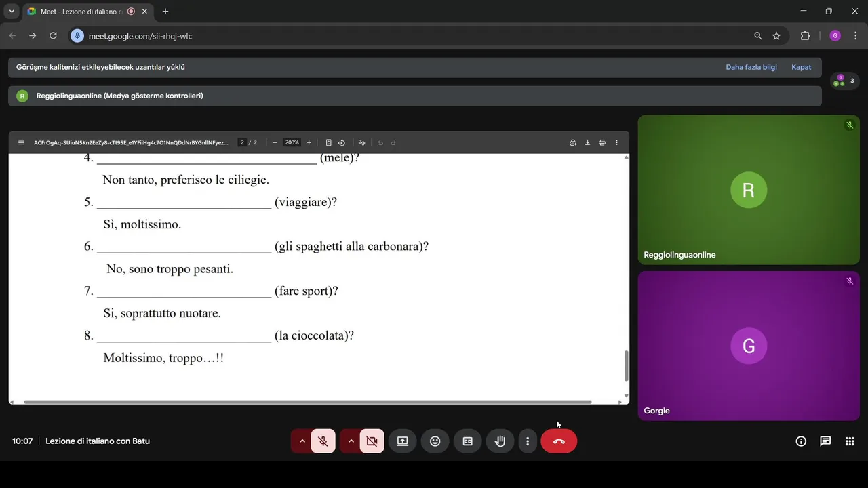
Task: Open the Chrome profile avatar
Action: tap(835, 36)
